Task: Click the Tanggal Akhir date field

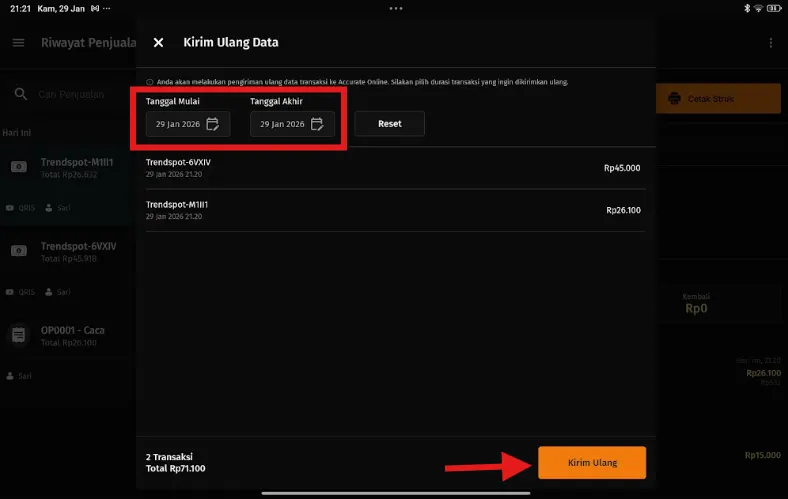Action: (x=292, y=124)
